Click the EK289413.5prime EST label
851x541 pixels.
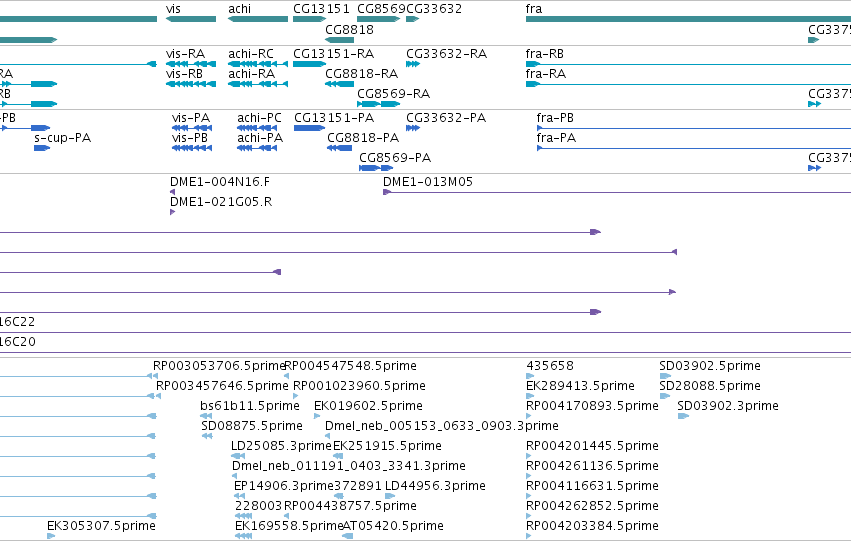pyautogui.click(x=580, y=386)
